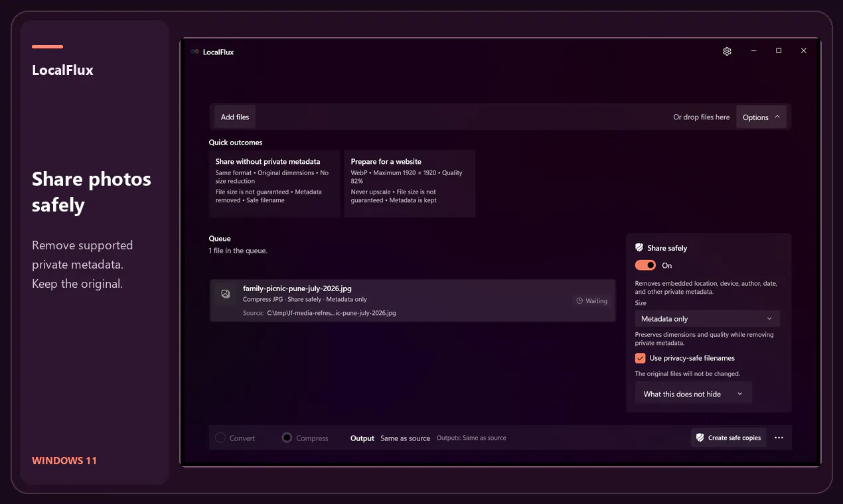Open the settings gear in title bar

click(x=727, y=51)
